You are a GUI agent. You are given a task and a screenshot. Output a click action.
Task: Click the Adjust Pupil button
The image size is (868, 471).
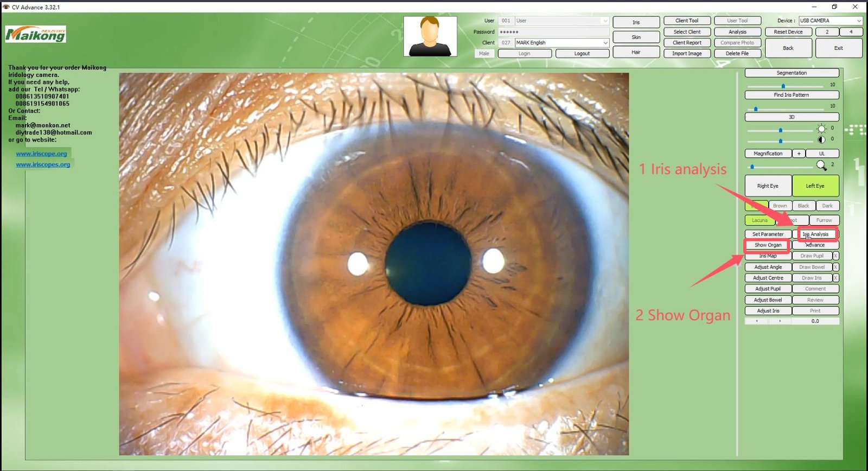point(768,289)
